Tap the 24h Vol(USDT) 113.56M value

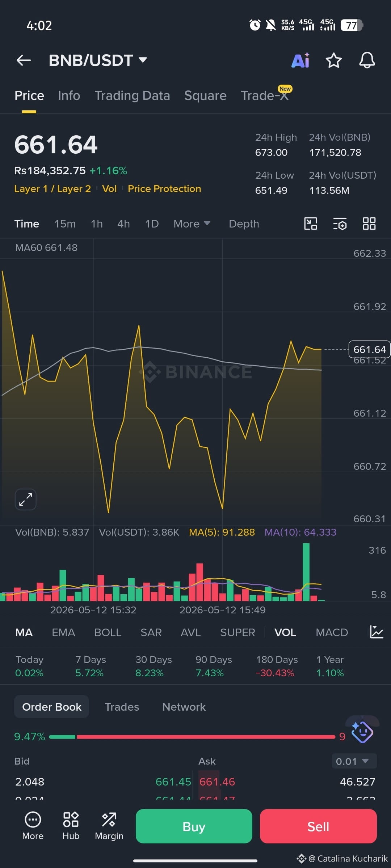(x=329, y=191)
